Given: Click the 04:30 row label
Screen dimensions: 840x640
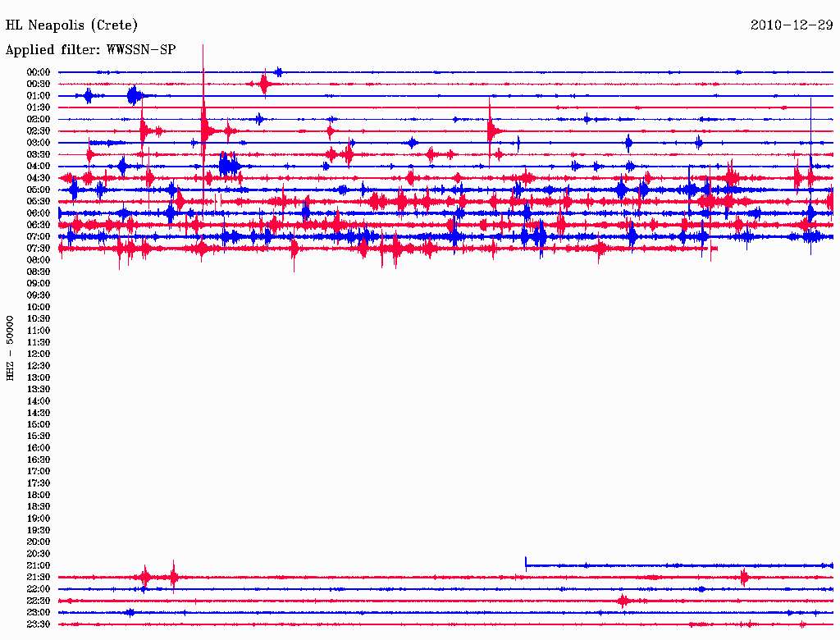Looking at the screenshot, I should 39,178.
